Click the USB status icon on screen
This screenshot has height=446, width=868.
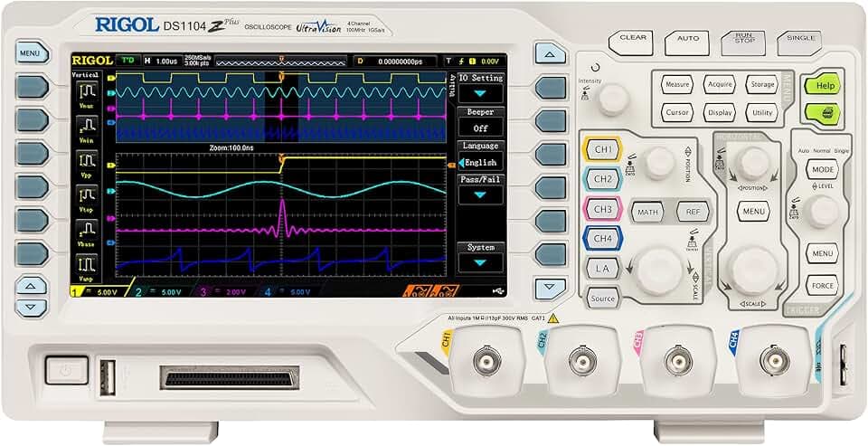click(x=498, y=289)
